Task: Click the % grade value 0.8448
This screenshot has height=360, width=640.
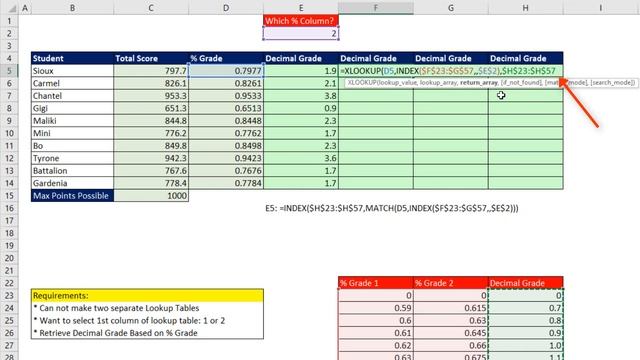Action: point(226,121)
